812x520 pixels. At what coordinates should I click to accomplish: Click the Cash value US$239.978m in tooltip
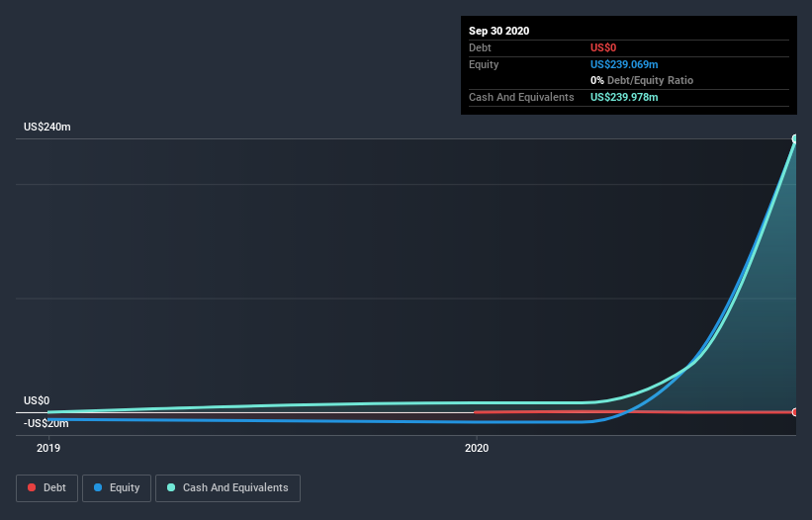[x=624, y=97]
